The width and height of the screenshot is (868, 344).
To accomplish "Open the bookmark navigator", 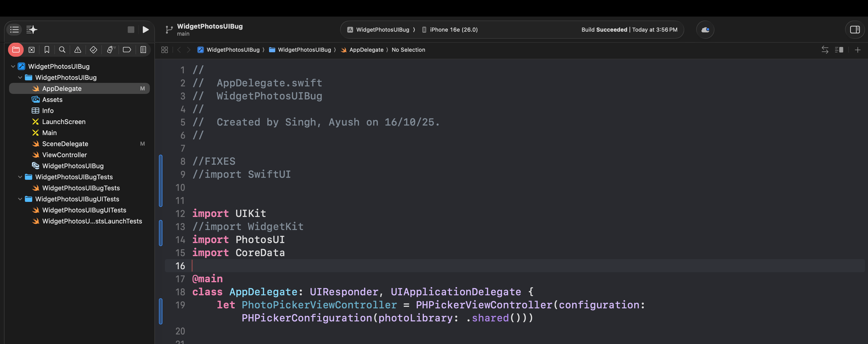I will 47,50.
